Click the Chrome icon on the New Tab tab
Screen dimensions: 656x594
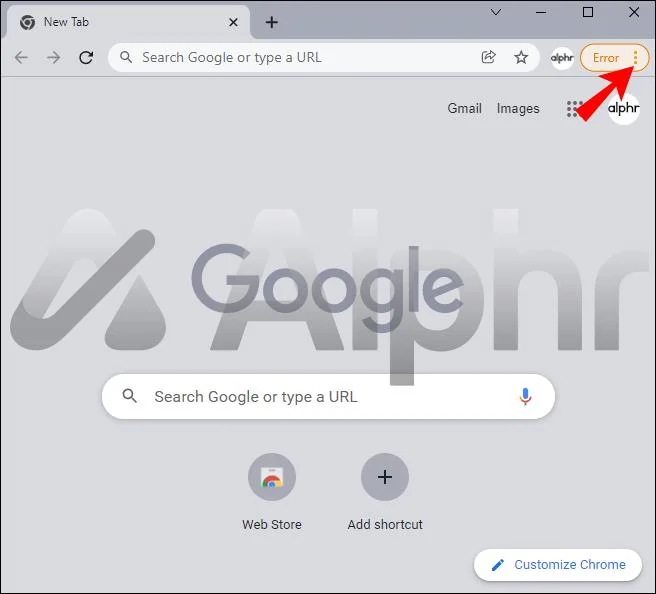(28, 22)
